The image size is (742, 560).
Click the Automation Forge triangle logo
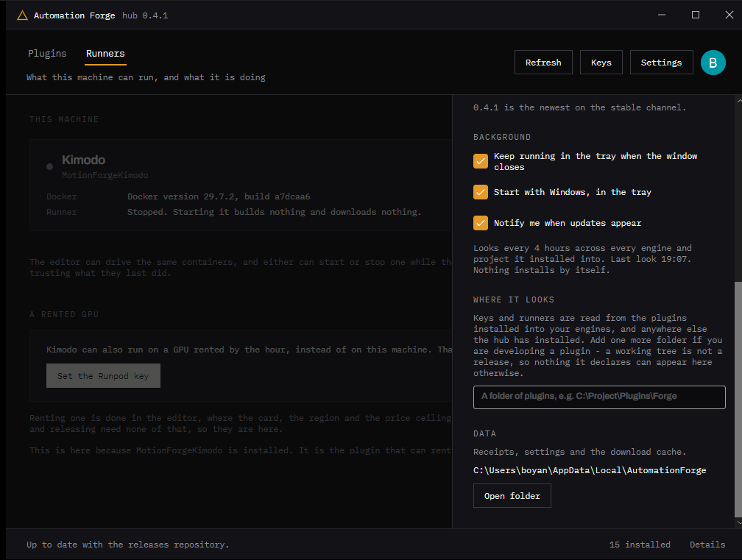[22, 15]
